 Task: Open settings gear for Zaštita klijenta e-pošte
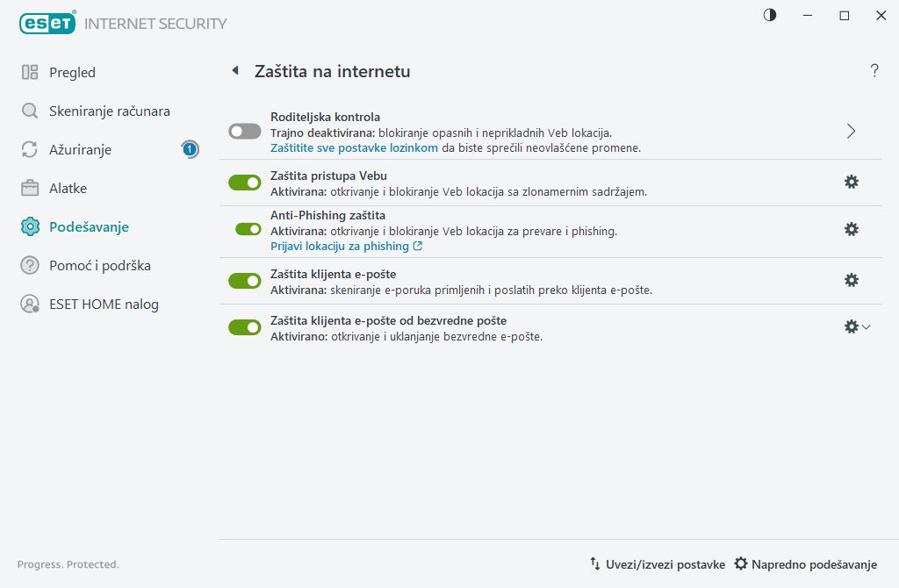pyautogui.click(x=851, y=280)
